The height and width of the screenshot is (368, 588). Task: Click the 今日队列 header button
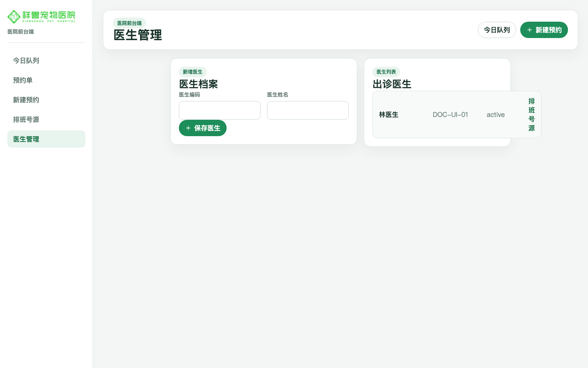[497, 30]
